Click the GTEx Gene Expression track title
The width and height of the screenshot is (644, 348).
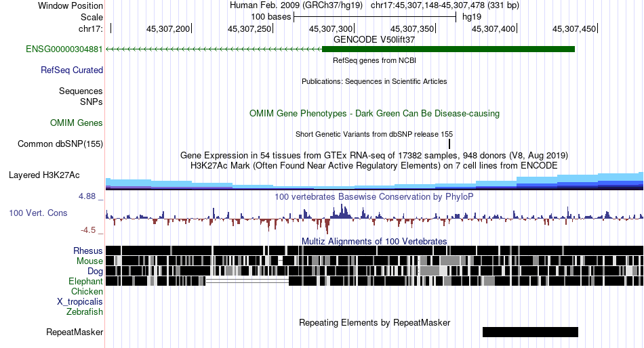coord(374,156)
